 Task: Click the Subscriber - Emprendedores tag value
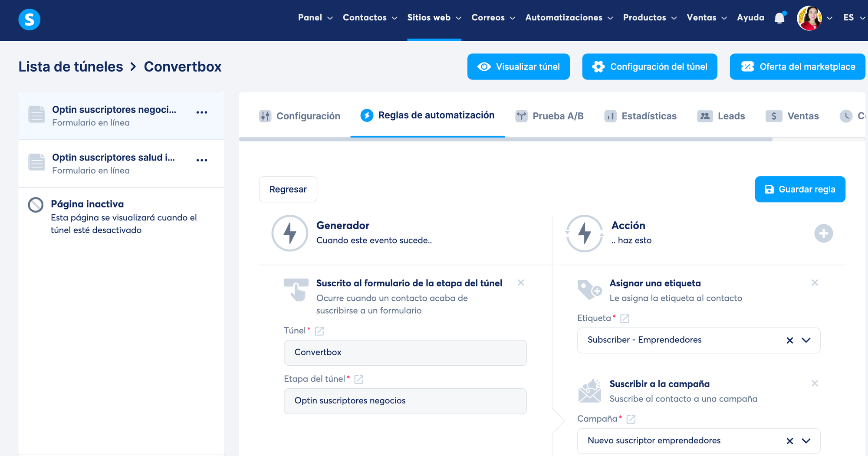click(644, 340)
